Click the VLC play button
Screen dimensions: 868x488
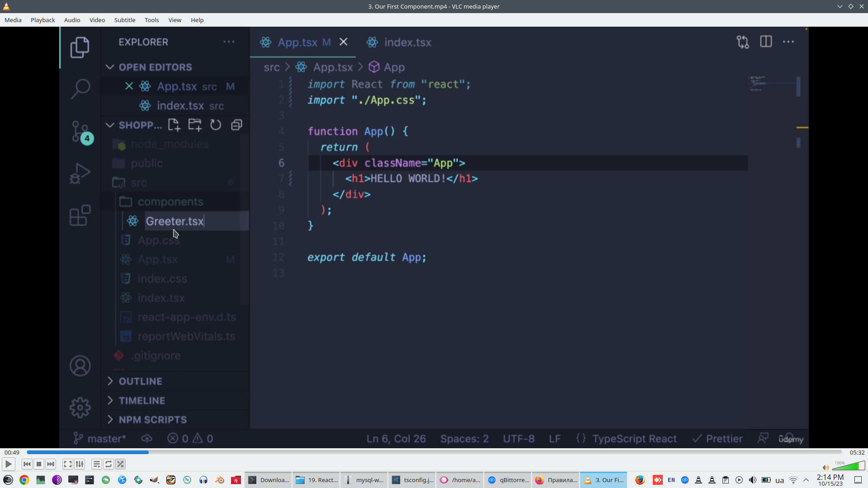(x=8, y=464)
